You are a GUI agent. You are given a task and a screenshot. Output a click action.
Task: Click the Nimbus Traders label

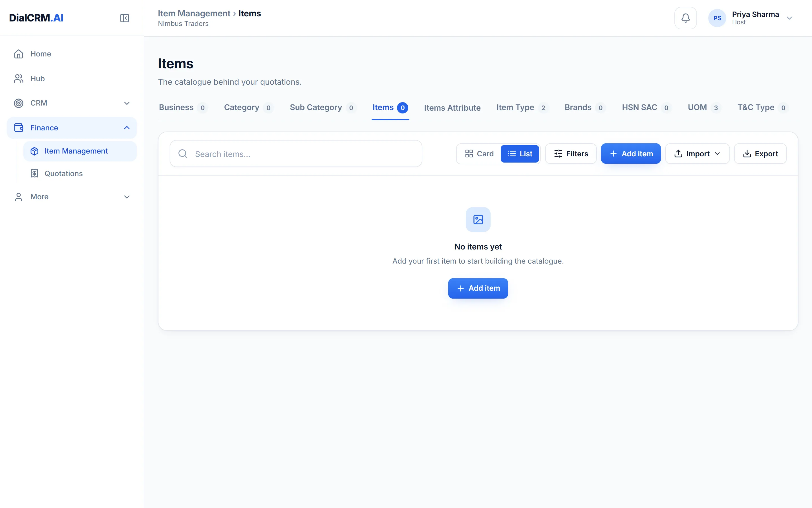pyautogui.click(x=183, y=23)
